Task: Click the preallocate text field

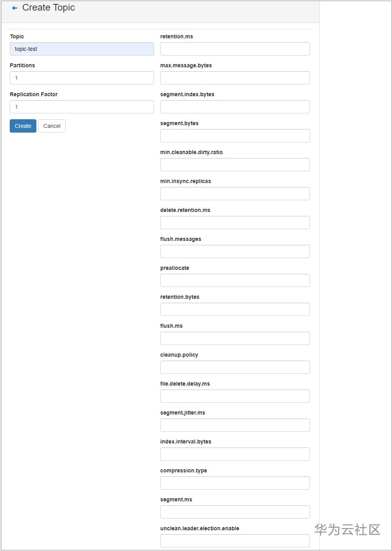Action: 235,280
